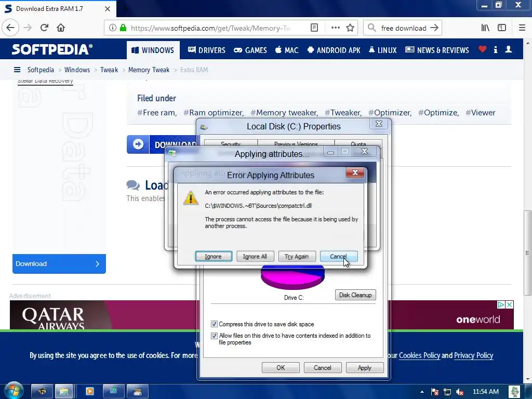Select the Security tab in Properties window
The image size is (532, 399).
click(231, 143)
